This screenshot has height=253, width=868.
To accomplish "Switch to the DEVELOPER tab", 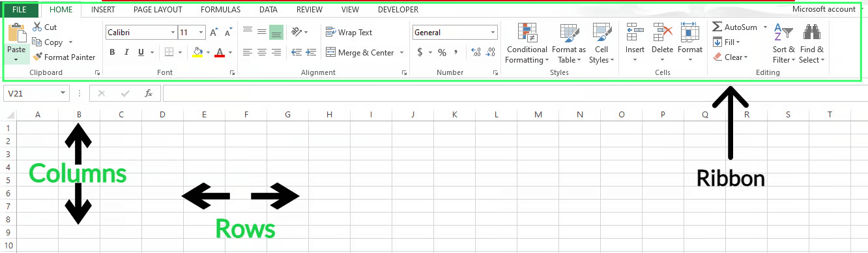I will [x=398, y=10].
